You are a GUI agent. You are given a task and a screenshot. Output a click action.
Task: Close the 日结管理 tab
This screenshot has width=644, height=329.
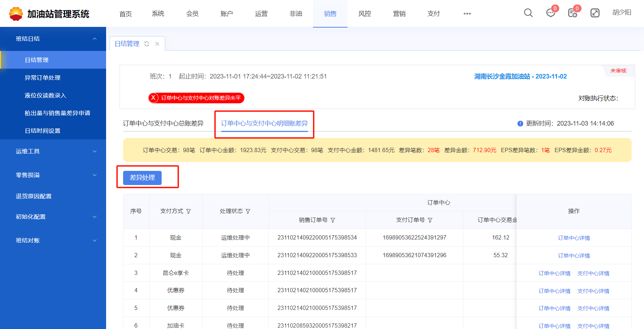point(157,44)
